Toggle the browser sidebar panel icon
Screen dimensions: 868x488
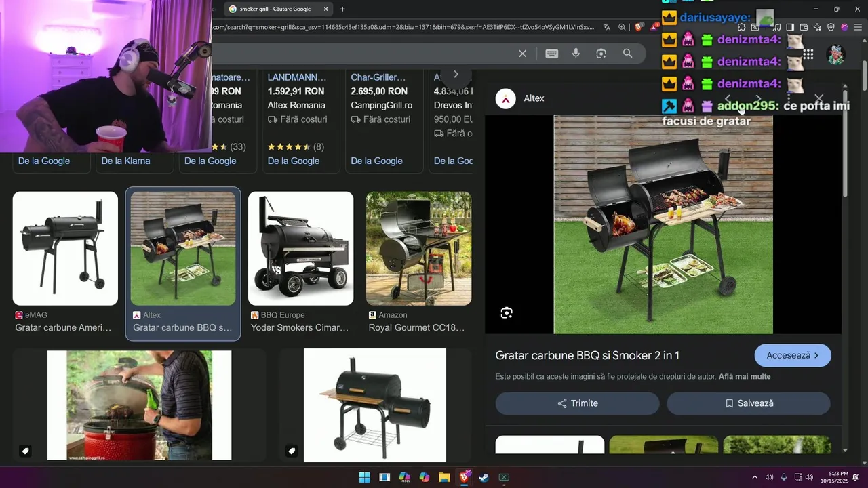[790, 27]
